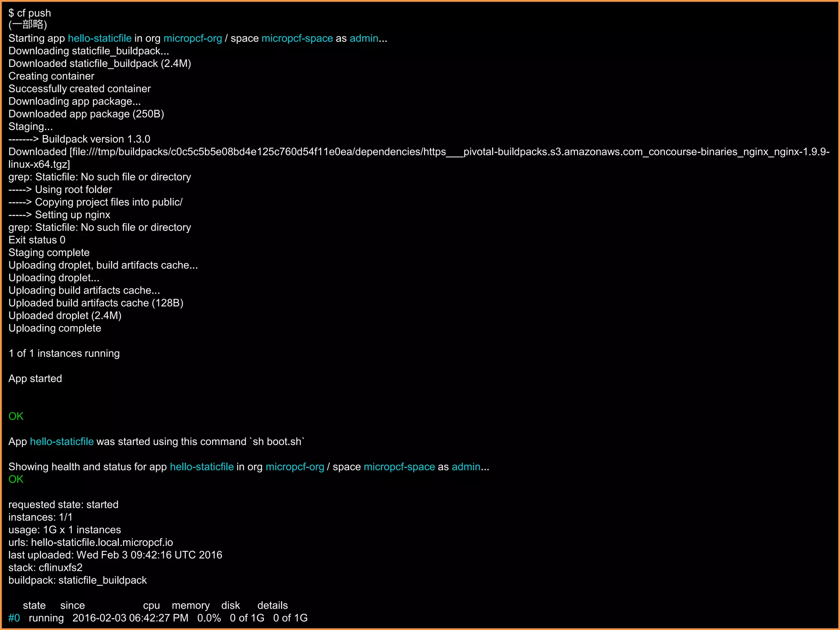Click 'Staging complete' line
The width and height of the screenshot is (840, 630).
click(x=49, y=253)
